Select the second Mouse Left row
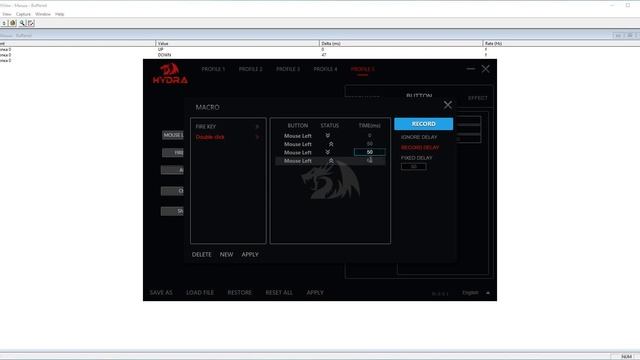 coord(330,144)
